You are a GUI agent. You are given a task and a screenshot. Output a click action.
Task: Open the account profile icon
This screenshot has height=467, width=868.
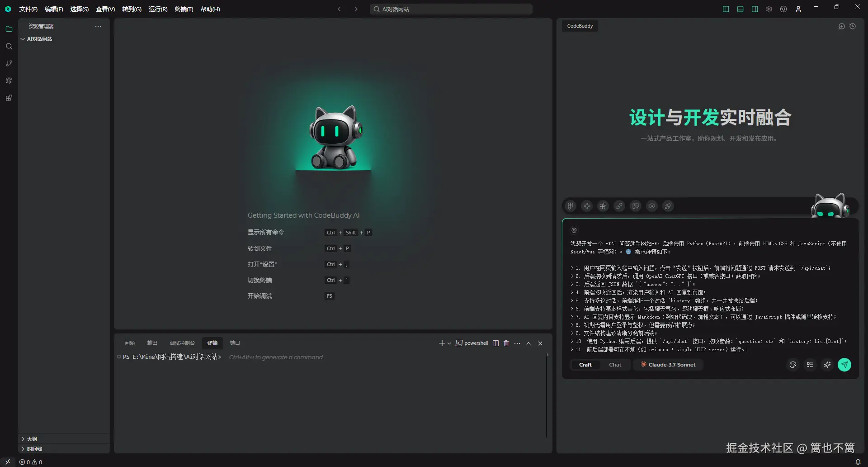pyautogui.click(x=798, y=9)
